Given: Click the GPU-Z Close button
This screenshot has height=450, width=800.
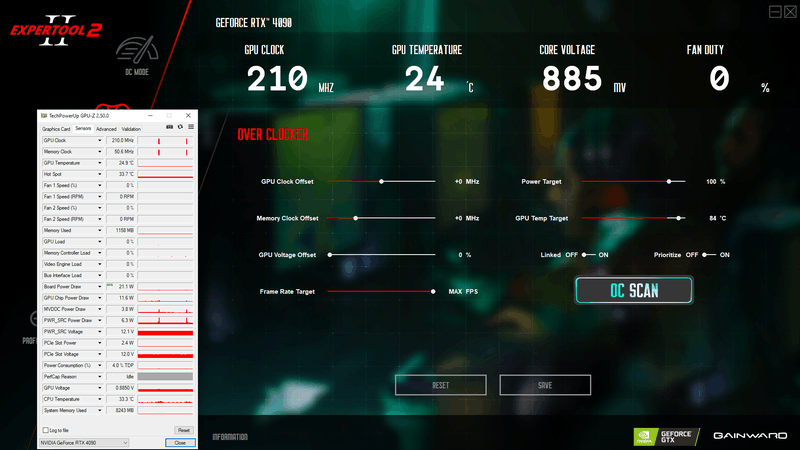Looking at the screenshot, I should pos(180,443).
